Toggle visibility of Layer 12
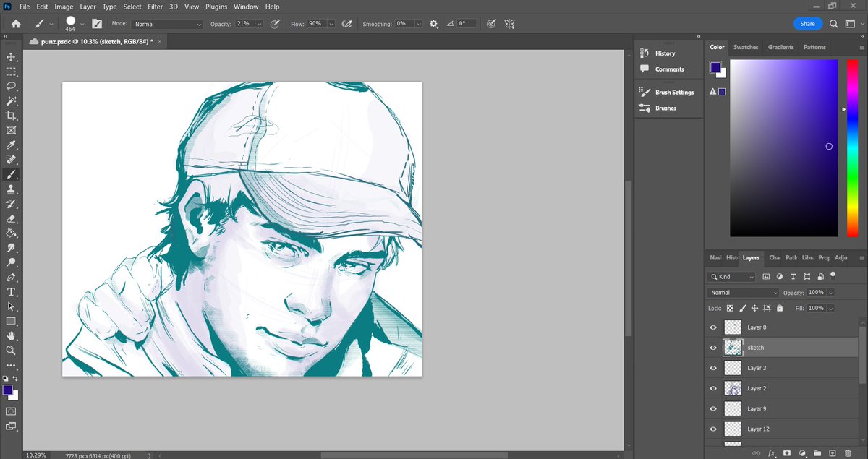The height and width of the screenshot is (459, 868). point(713,429)
